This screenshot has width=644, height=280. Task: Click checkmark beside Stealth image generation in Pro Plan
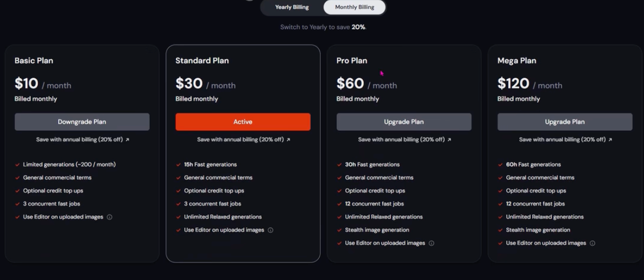pos(339,230)
